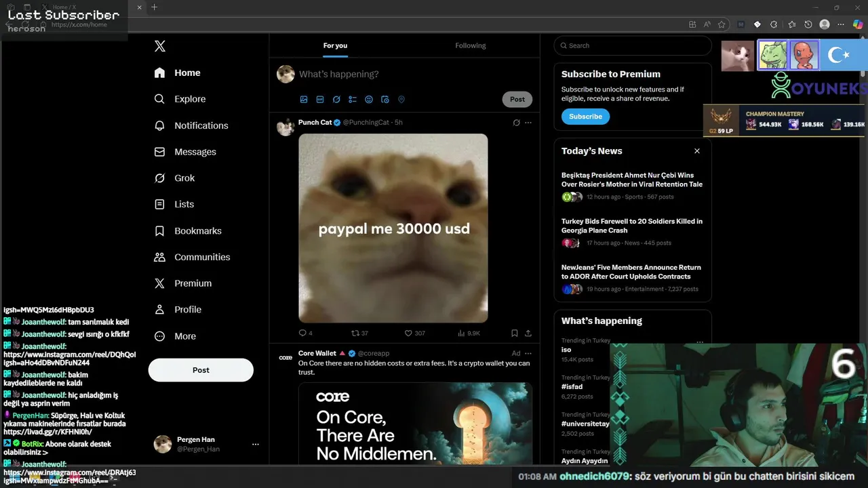Open Bookmarks from the sidebar

pyautogui.click(x=188, y=230)
